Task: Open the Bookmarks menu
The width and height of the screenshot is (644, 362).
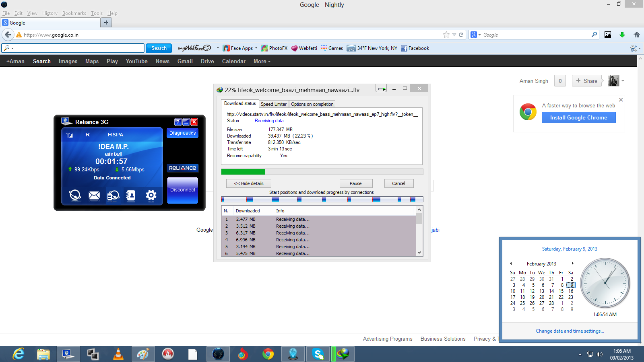Action: click(x=74, y=13)
